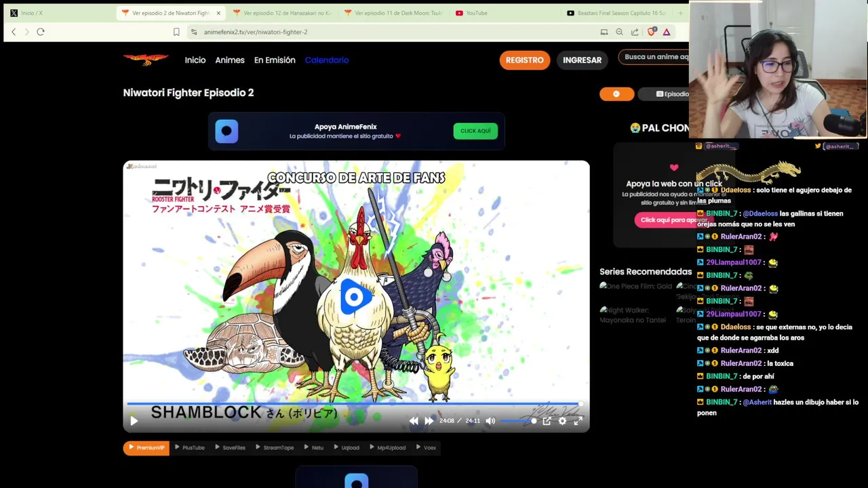The height and width of the screenshot is (488, 868).
Task: Select the PremiumVIP server
Action: [146, 448]
